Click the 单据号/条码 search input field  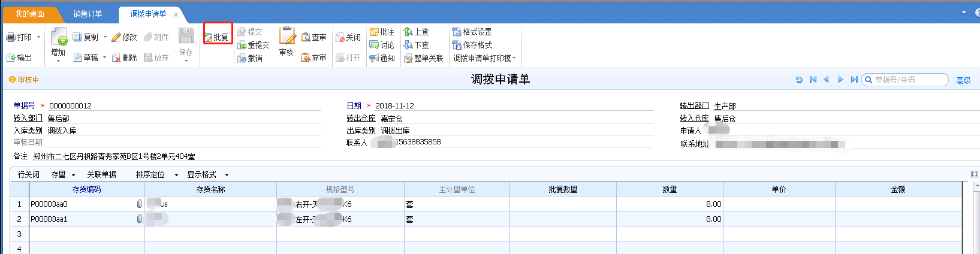(909, 80)
